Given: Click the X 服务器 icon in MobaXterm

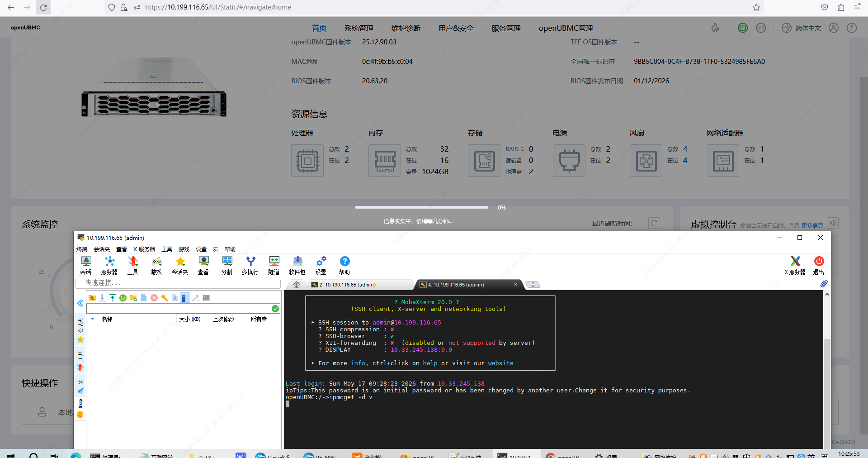Looking at the screenshot, I should pyautogui.click(x=795, y=265).
